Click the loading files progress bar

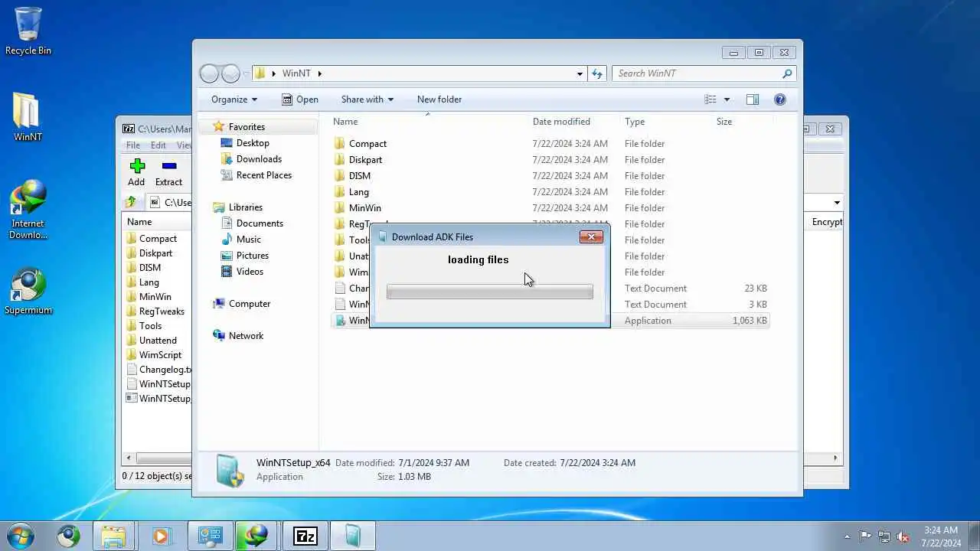point(490,292)
